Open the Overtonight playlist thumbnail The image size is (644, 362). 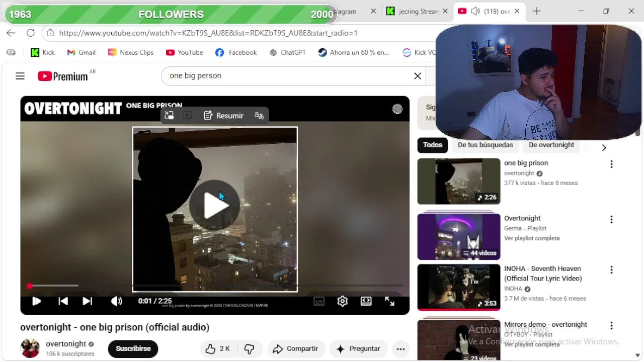click(459, 236)
